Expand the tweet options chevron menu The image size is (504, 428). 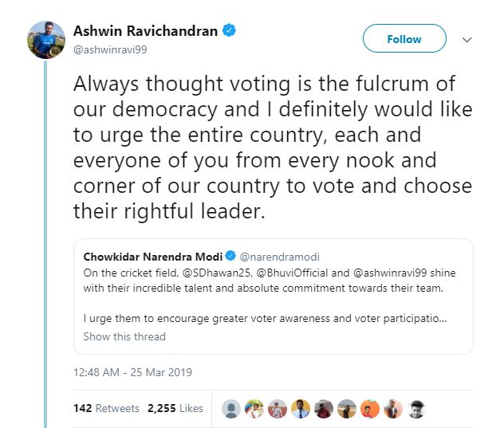(467, 39)
